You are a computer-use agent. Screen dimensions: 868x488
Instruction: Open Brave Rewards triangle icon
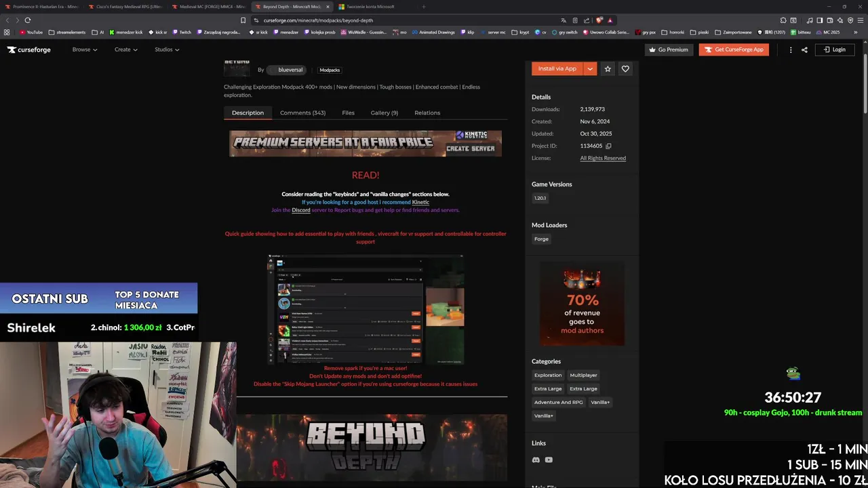click(610, 20)
